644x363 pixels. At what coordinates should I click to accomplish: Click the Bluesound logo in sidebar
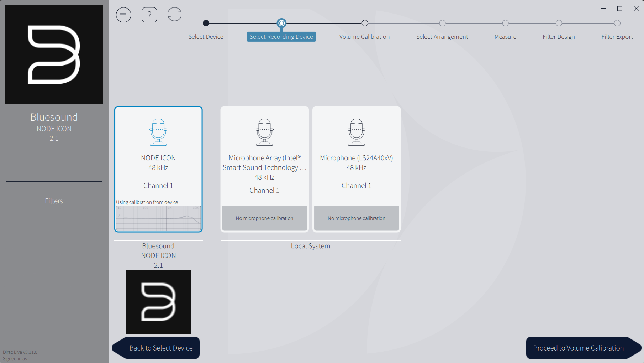point(54,55)
